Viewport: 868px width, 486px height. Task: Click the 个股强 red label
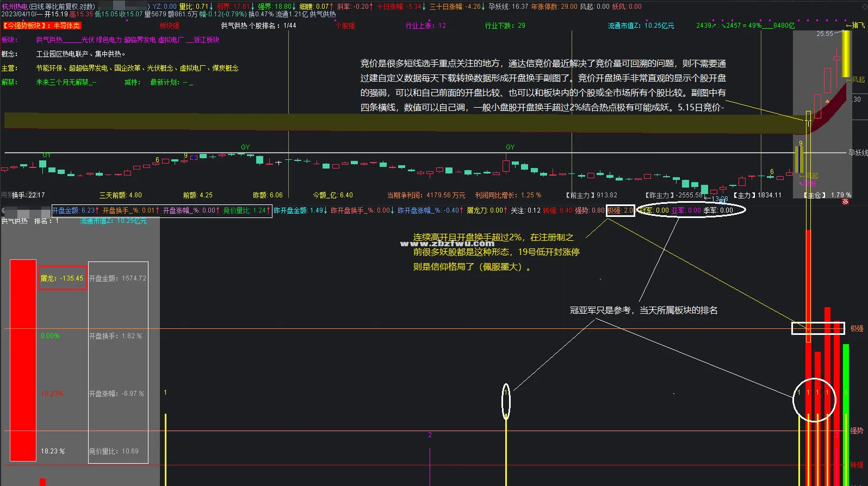point(345,26)
